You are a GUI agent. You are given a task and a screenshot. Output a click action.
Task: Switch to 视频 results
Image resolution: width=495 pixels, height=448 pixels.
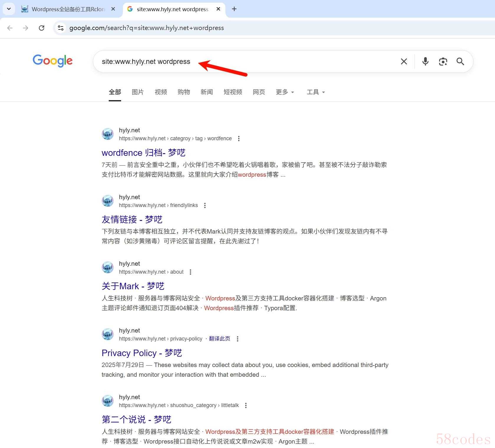tap(161, 92)
